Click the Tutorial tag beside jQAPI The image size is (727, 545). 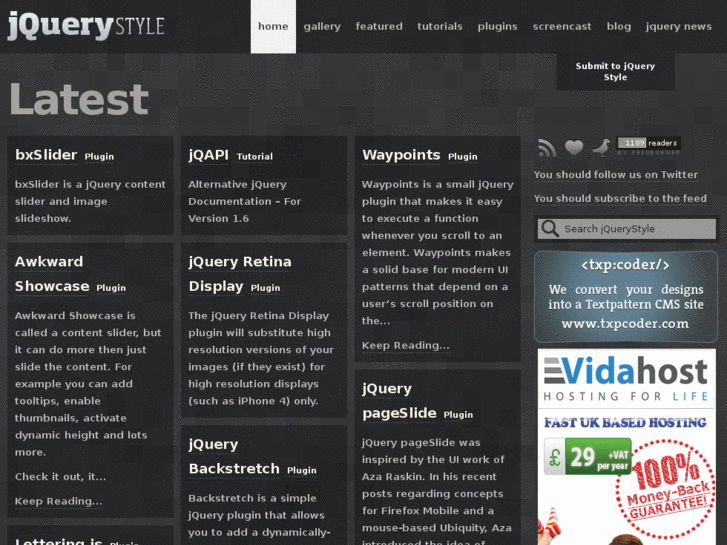[x=255, y=157]
